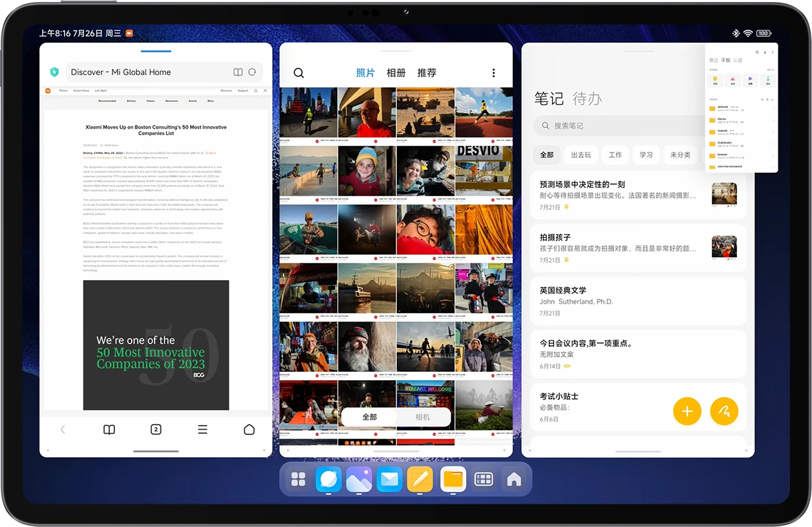Screen dimensions: 812x527
Task: Open Phone in the Mi website nav
Action: pyautogui.click(x=63, y=91)
